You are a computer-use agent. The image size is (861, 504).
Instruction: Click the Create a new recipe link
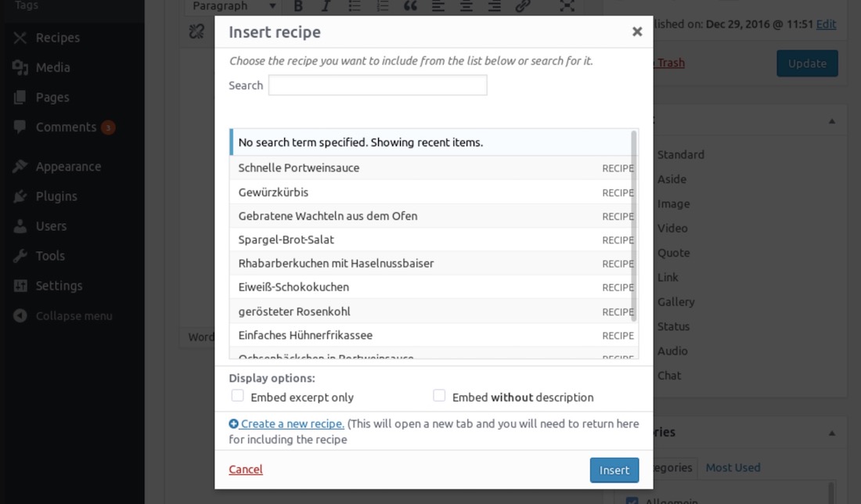coord(292,423)
